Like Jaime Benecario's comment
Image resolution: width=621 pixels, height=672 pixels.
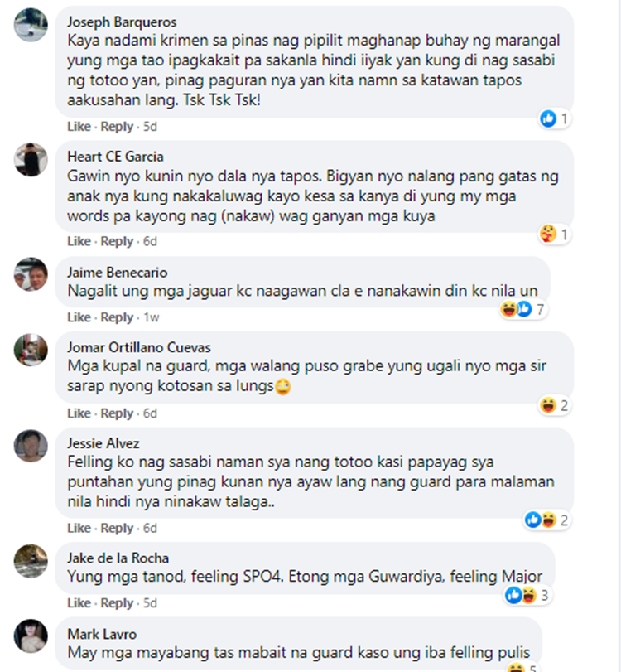(x=79, y=317)
